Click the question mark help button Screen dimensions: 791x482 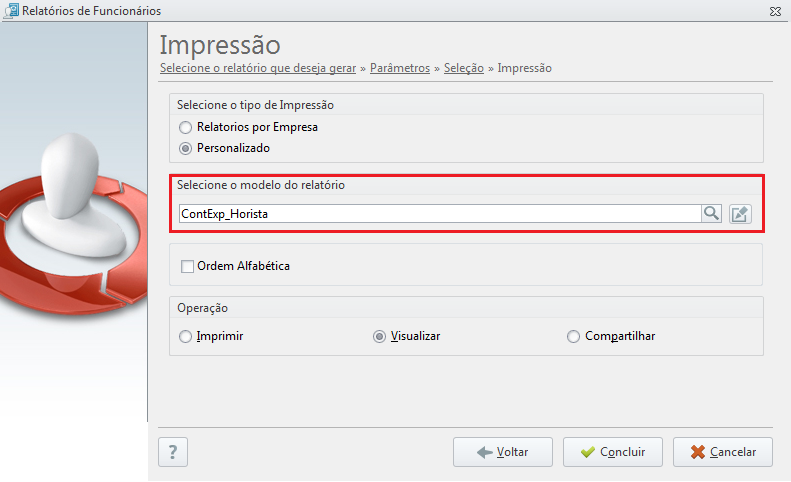173,452
